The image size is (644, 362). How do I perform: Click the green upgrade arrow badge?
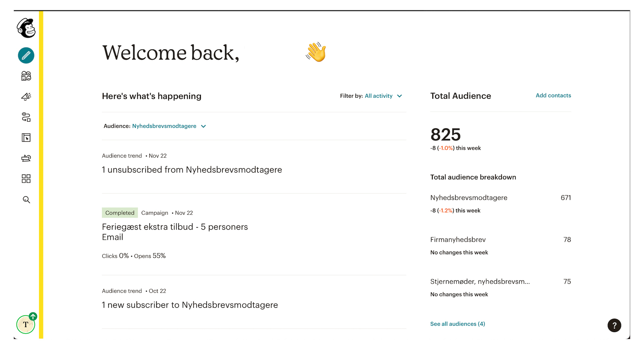click(33, 316)
